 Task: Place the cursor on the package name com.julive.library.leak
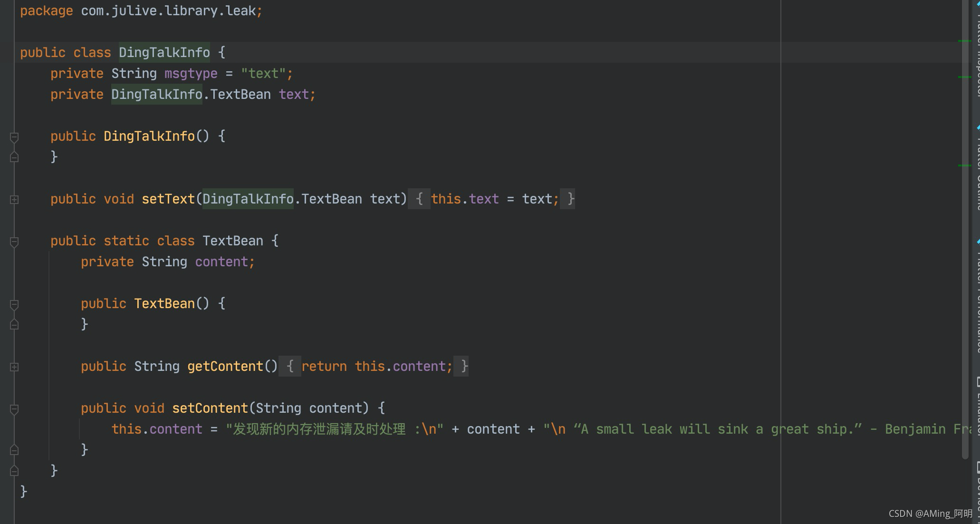pyautogui.click(x=168, y=10)
